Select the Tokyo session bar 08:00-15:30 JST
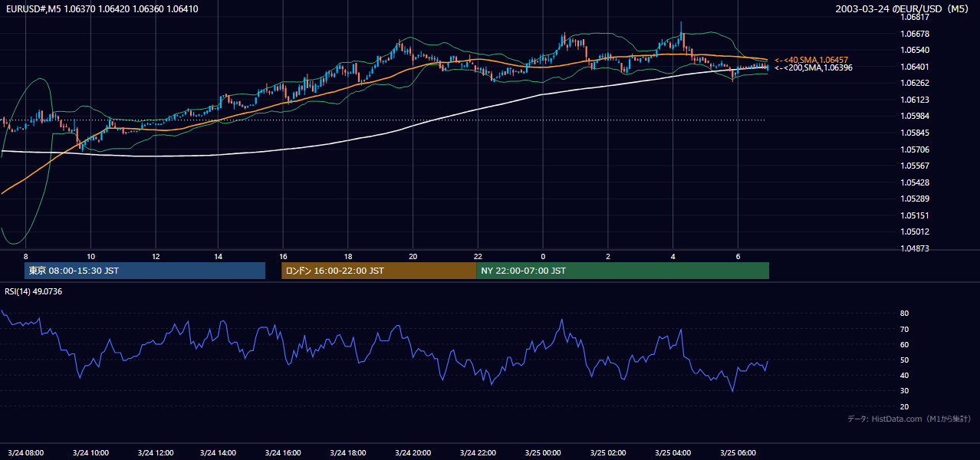Screen dimensions: 980x460 click(145, 271)
